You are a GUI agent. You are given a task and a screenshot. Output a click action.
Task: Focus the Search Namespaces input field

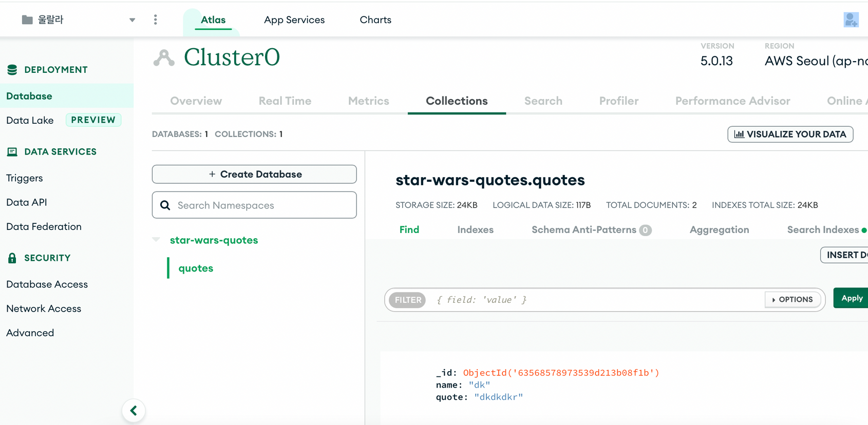(x=254, y=205)
